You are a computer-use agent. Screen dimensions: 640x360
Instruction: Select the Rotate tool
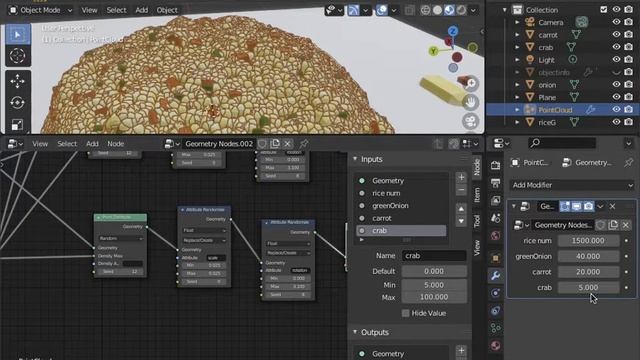[18, 103]
